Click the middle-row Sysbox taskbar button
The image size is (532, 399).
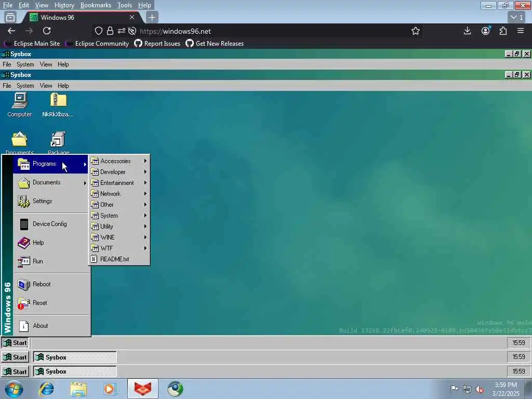click(75, 357)
